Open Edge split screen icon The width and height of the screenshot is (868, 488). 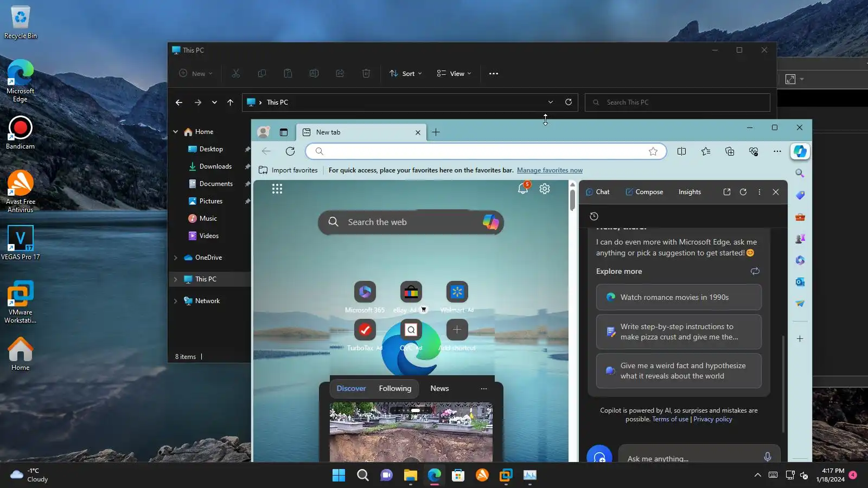pyautogui.click(x=682, y=151)
